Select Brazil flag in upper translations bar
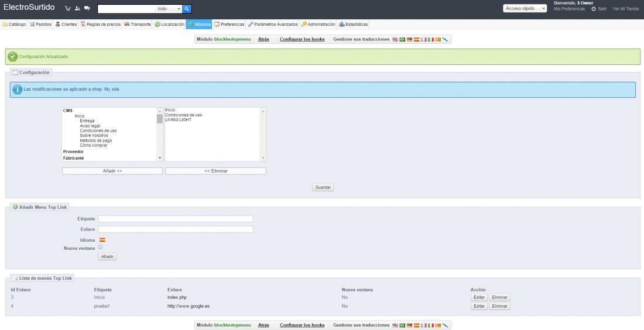644x330 pixels. click(403, 39)
